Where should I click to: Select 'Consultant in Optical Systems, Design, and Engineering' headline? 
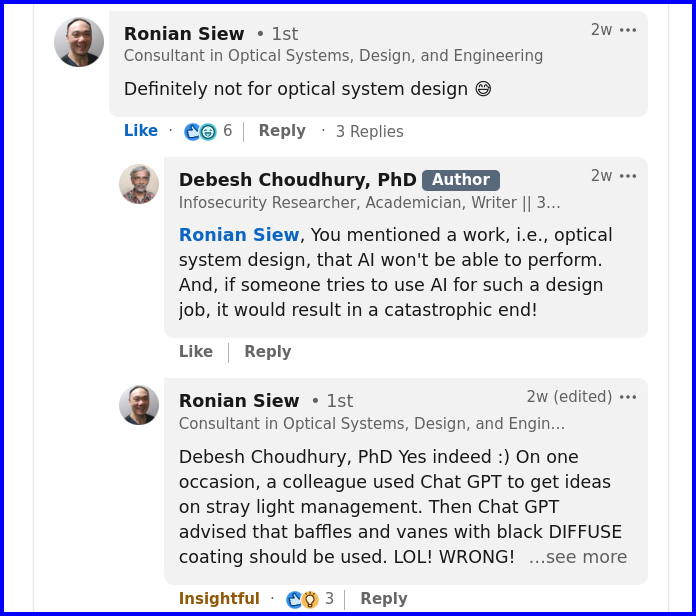tap(333, 56)
